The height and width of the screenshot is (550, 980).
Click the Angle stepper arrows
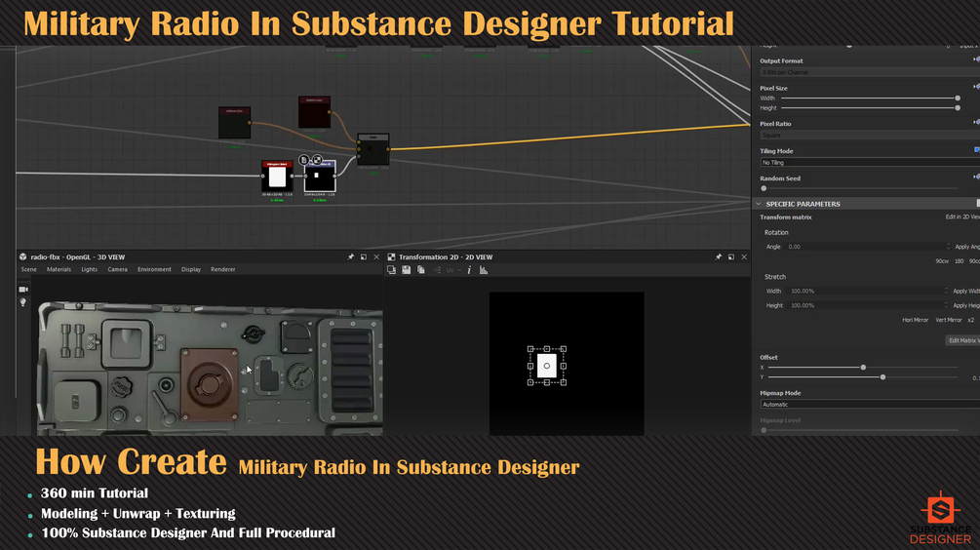[948, 247]
